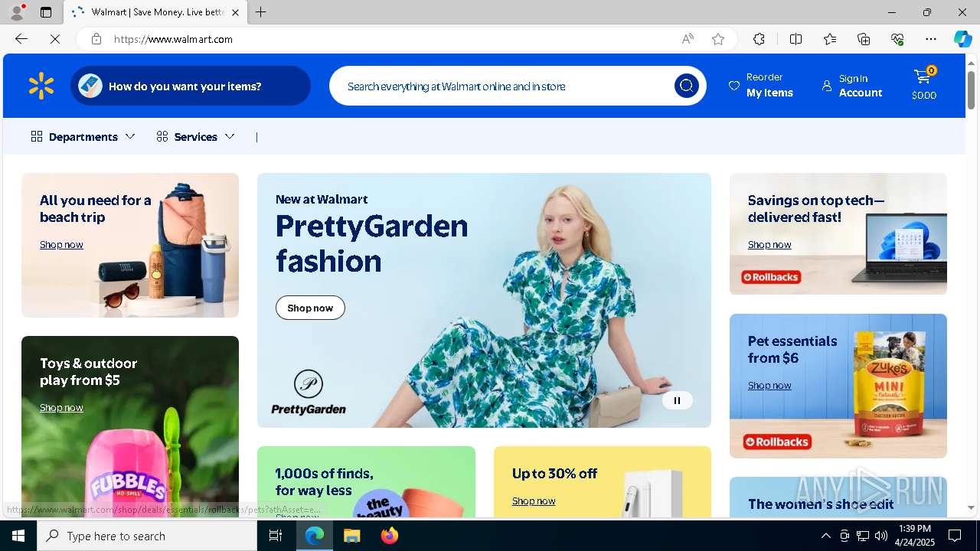The width and height of the screenshot is (980, 551).
Task: Toggle split screen view icon
Action: [x=795, y=39]
